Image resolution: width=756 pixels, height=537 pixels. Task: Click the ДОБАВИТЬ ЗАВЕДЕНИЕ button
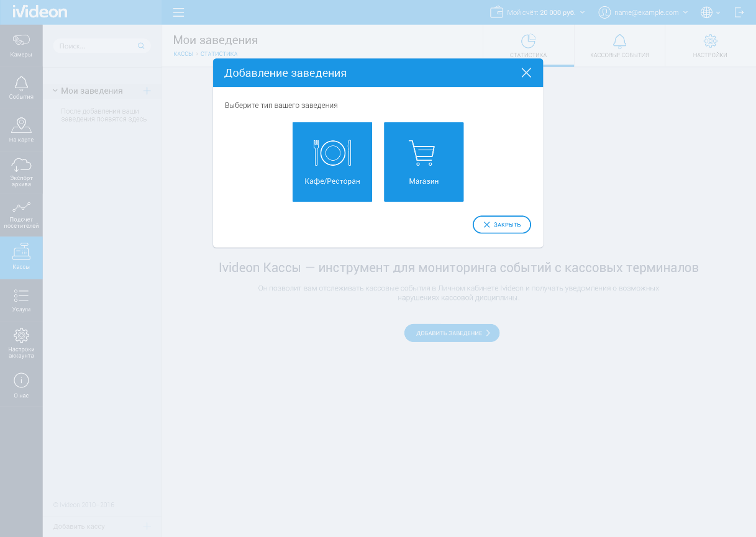click(452, 333)
